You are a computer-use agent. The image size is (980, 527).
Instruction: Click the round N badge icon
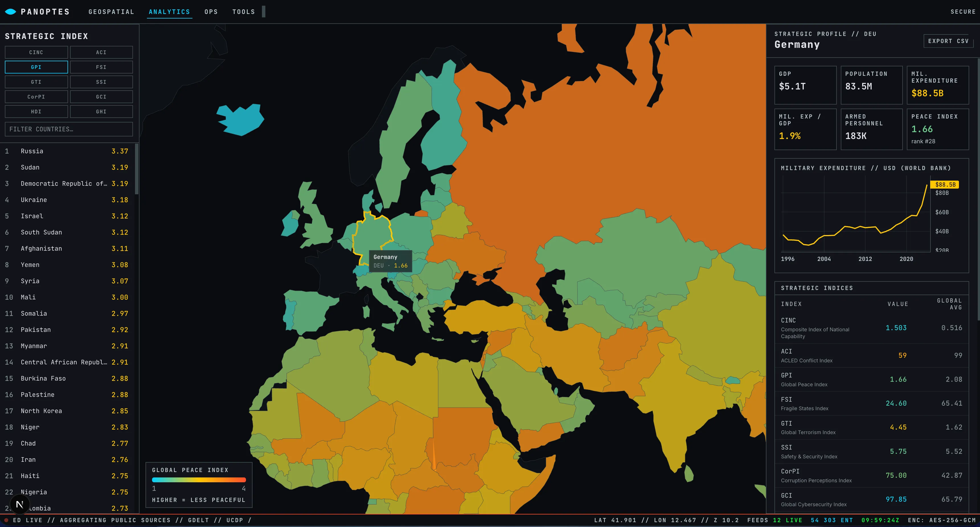(x=19, y=504)
